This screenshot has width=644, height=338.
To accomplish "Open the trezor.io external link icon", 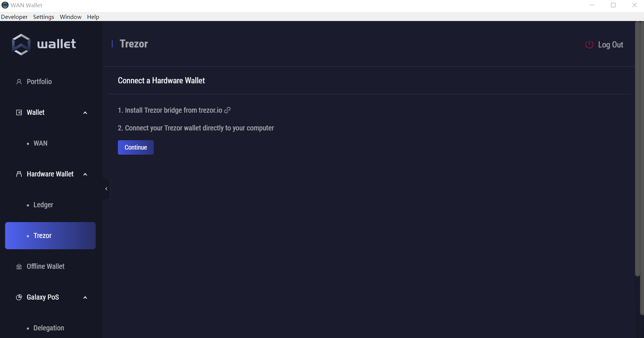I will (x=227, y=110).
